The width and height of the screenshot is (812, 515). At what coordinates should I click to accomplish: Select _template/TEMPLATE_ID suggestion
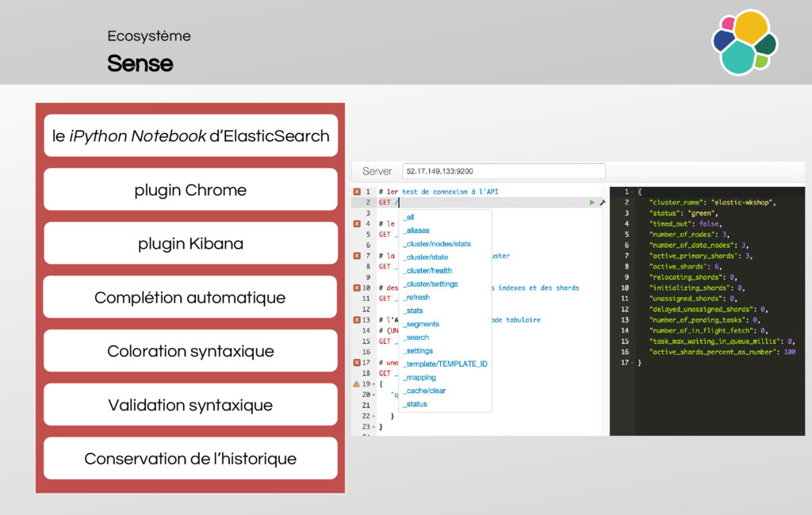click(445, 364)
